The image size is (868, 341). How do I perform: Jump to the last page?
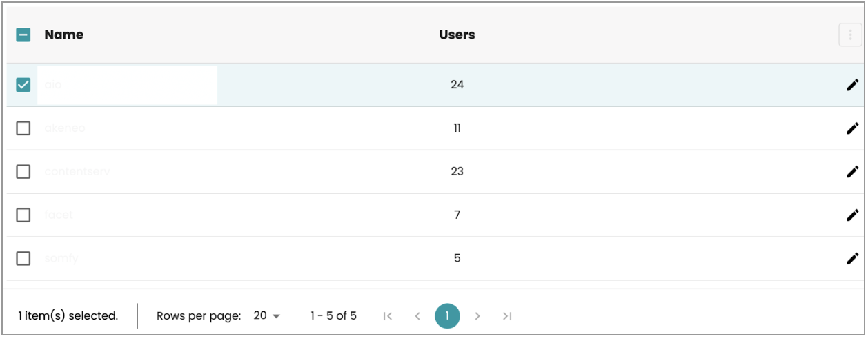pos(507,316)
